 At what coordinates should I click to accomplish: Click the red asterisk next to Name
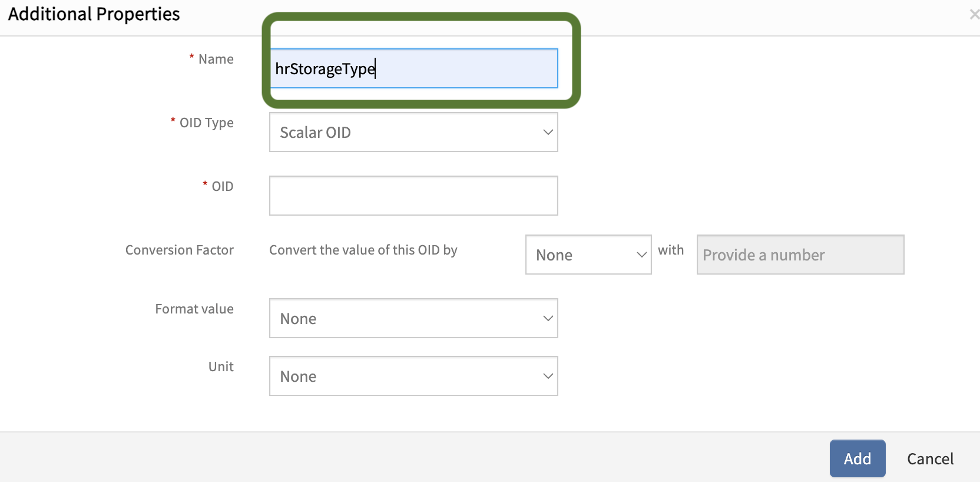click(191, 57)
